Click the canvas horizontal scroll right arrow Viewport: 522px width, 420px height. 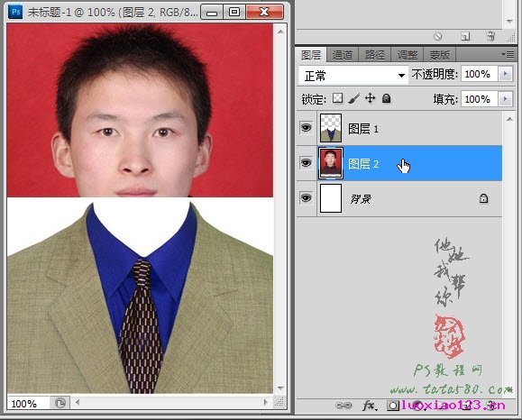tap(265, 402)
